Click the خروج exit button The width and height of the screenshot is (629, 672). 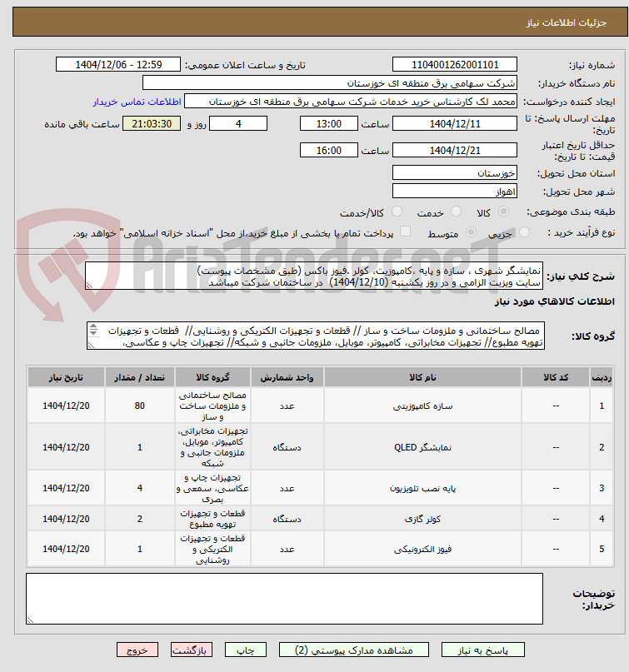137,650
